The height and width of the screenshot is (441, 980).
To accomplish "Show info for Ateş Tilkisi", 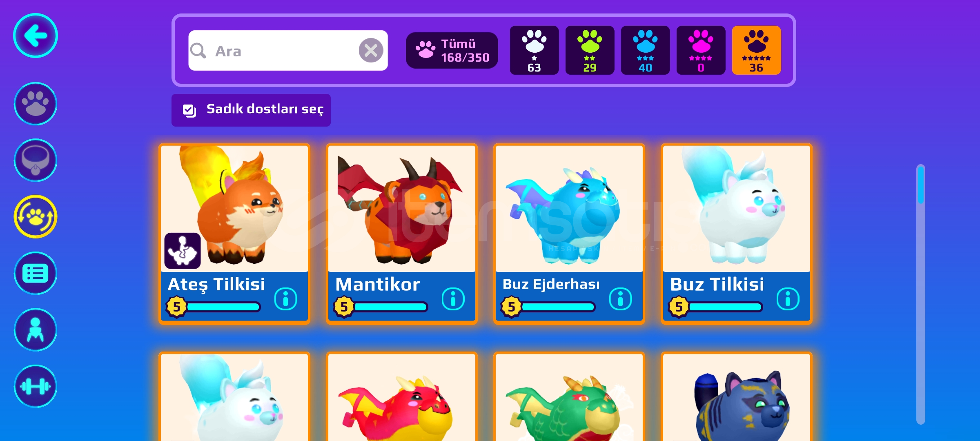I will (x=286, y=299).
